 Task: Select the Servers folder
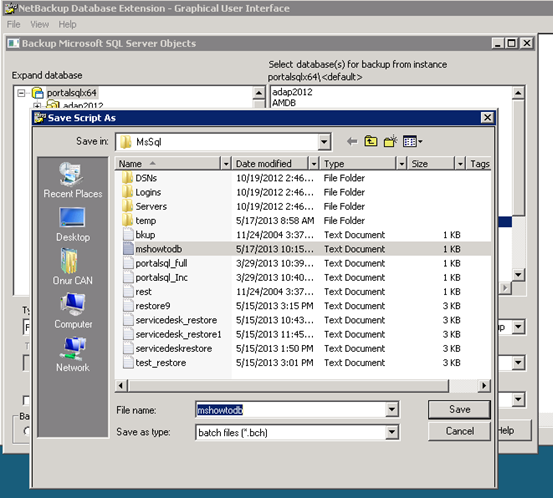coord(151,206)
